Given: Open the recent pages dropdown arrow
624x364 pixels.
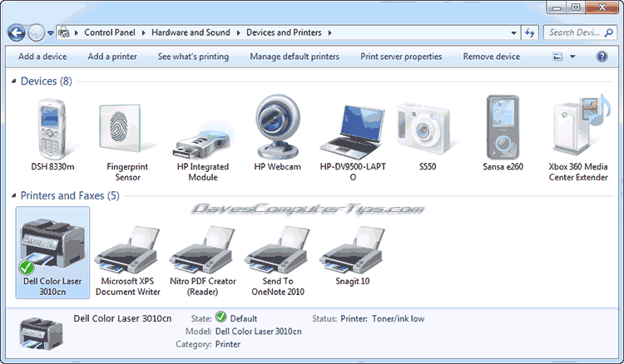Looking at the screenshot, I should pos(51,33).
